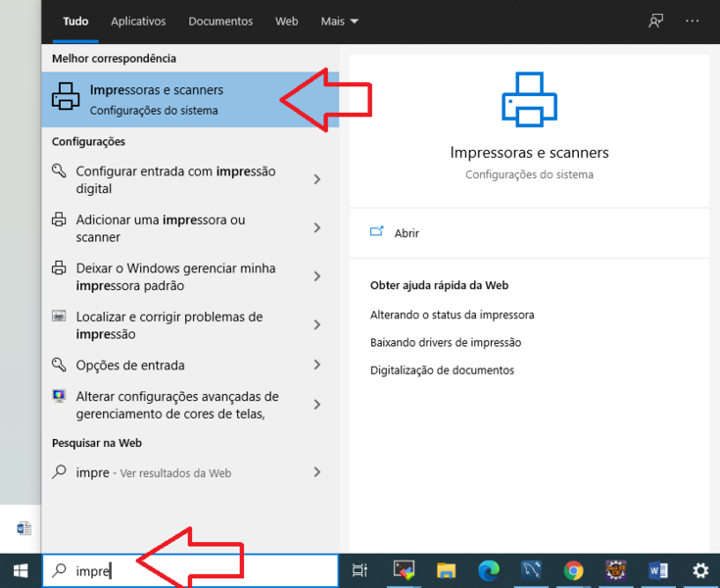The height and width of the screenshot is (588, 720).
Task: Open MySQL Workbench dolphin icon in taskbar
Action: tap(531, 570)
